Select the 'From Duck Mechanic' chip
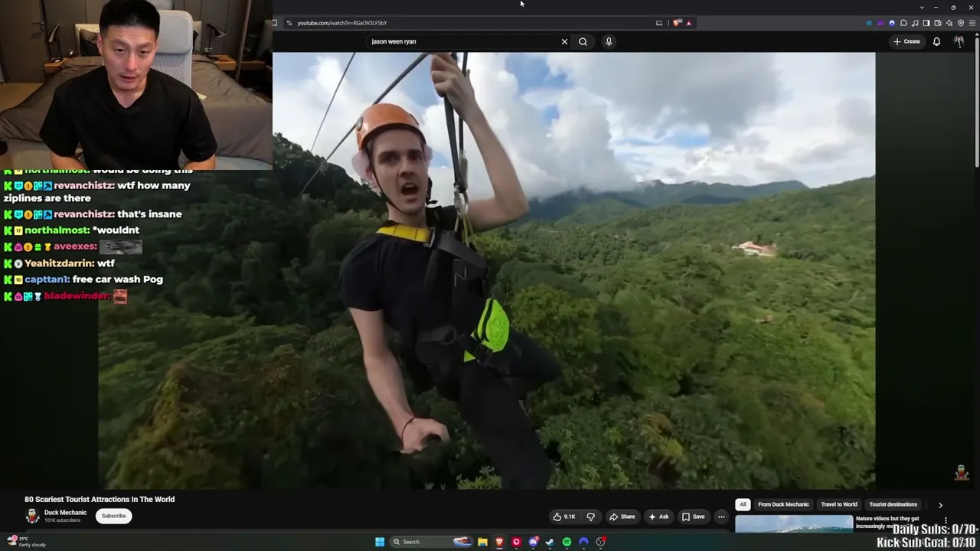Screen dimensions: 980x551 point(783,504)
